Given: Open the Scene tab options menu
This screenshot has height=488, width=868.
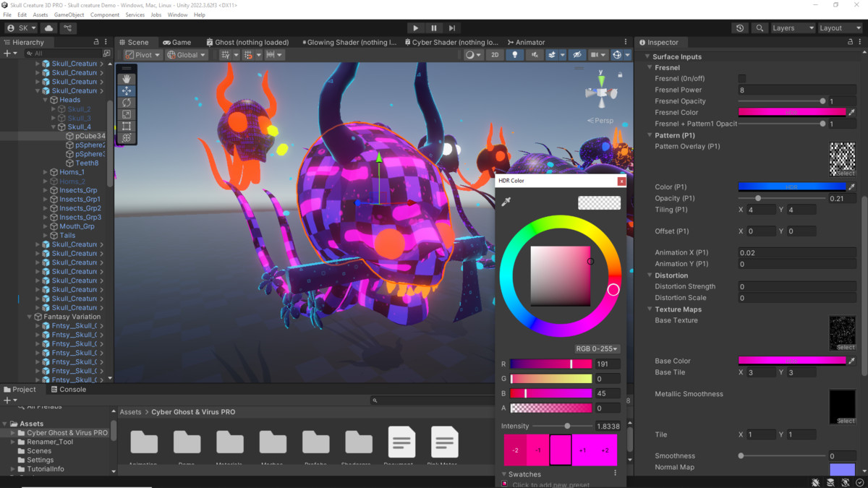Looking at the screenshot, I should tap(626, 42).
